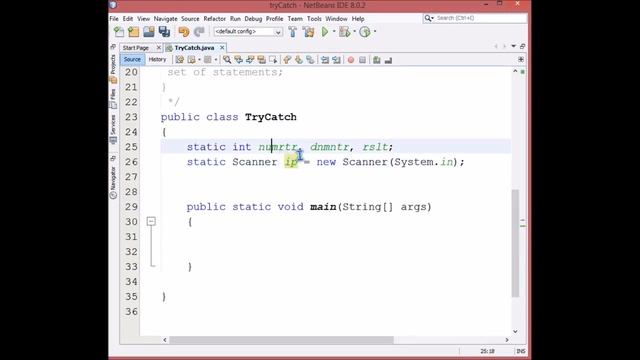Open the Files side panel
Image resolution: width=640 pixels, height=360 pixels.
point(113,99)
